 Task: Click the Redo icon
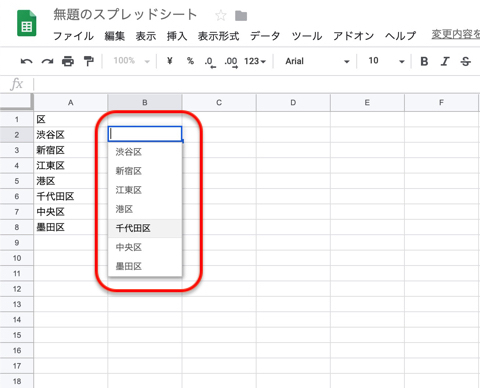pos(47,61)
